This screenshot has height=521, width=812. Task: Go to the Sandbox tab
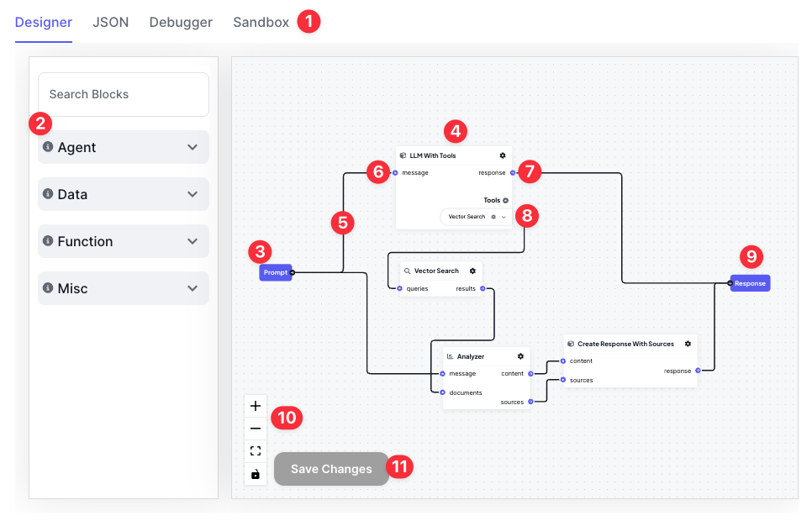[x=261, y=23]
